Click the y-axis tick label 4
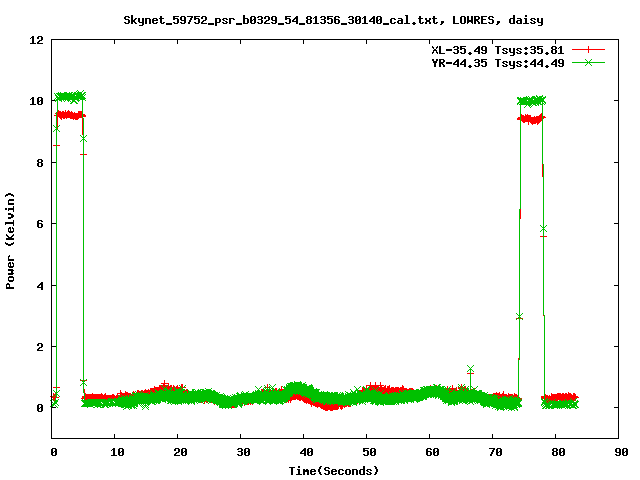This screenshot has width=640, height=480. click(40, 286)
